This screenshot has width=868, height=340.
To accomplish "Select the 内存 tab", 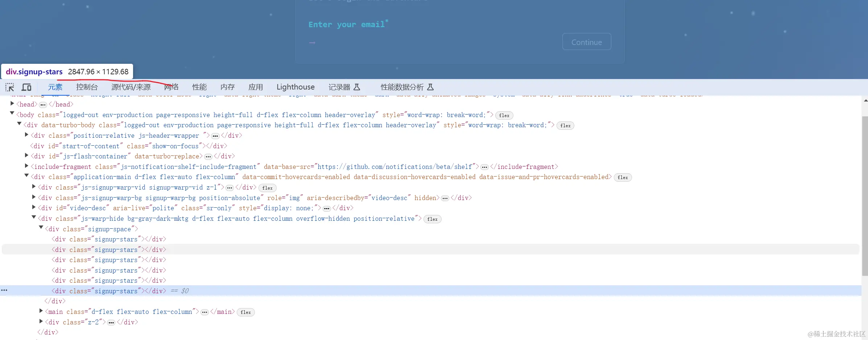I will (x=228, y=87).
